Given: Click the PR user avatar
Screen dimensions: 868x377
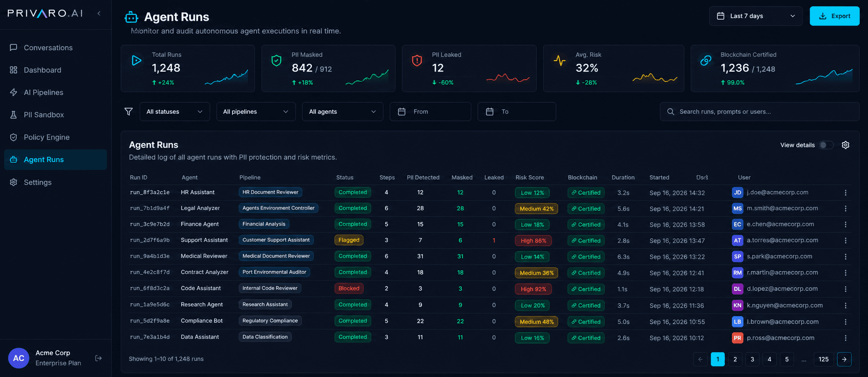Looking at the screenshot, I should pos(737,338).
